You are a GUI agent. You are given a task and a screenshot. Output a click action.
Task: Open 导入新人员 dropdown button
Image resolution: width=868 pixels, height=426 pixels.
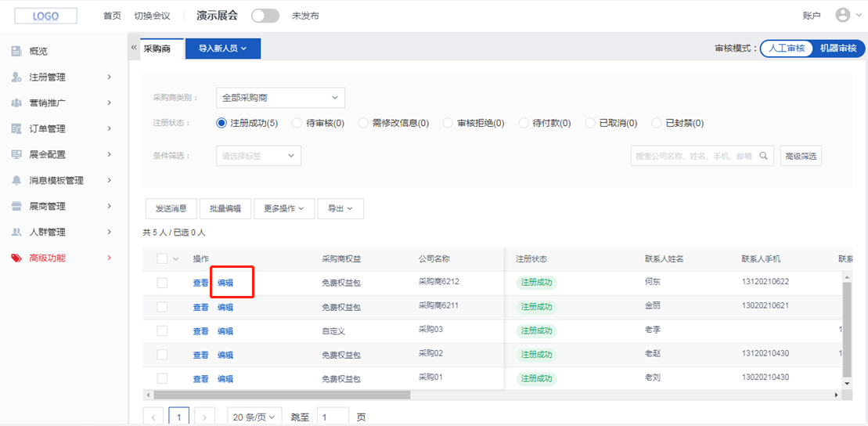(222, 49)
